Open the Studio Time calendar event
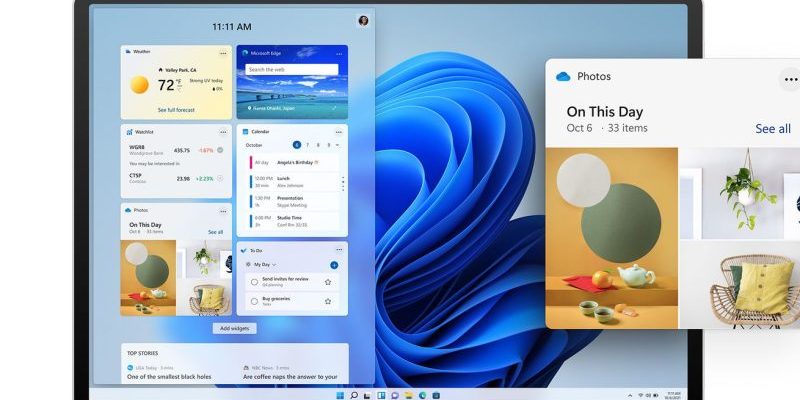The height and width of the screenshot is (400, 800). coord(294,221)
